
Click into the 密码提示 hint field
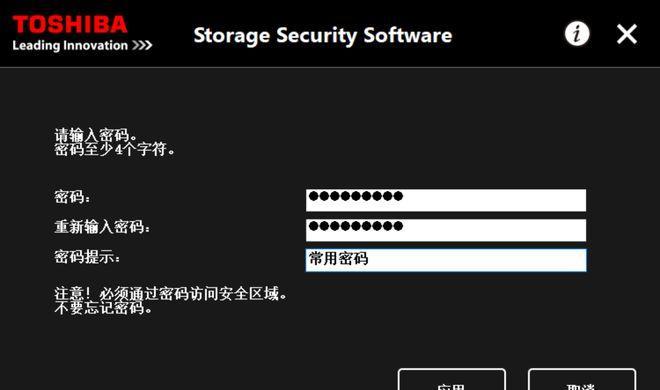(446, 260)
